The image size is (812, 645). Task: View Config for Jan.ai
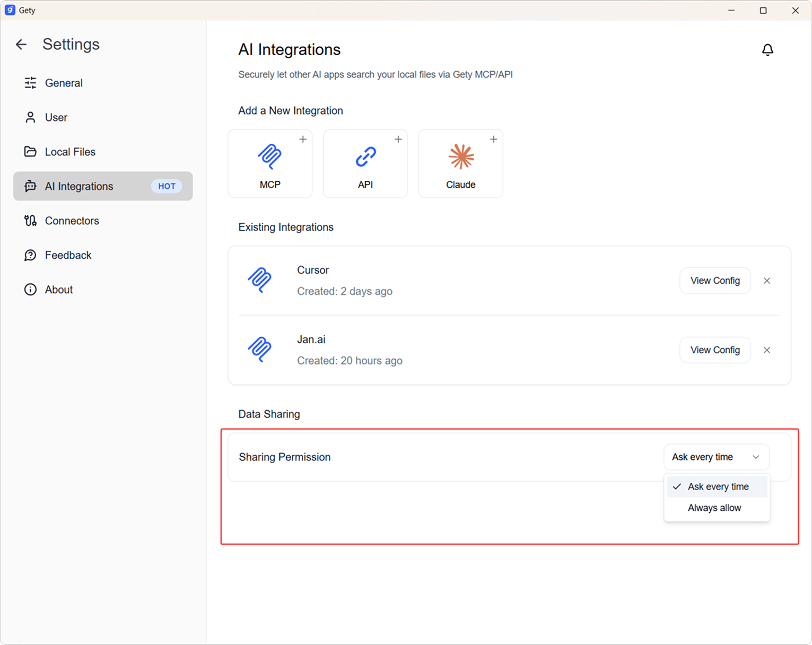click(714, 350)
